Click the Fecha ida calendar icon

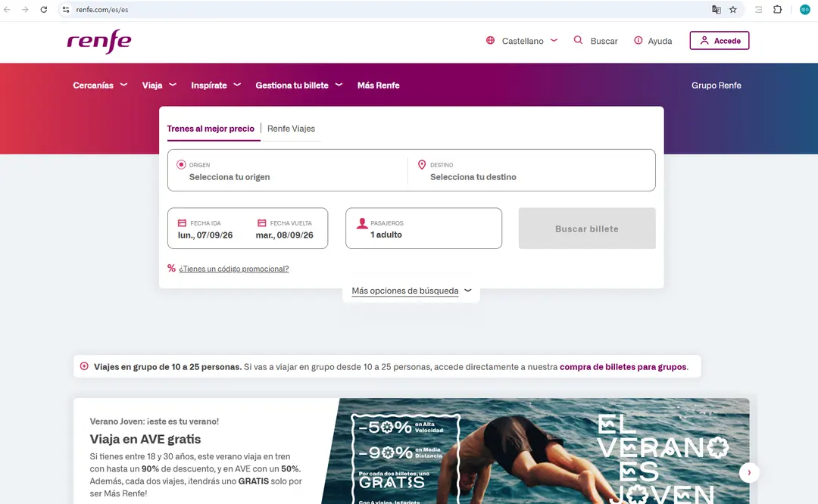pyautogui.click(x=182, y=223)
